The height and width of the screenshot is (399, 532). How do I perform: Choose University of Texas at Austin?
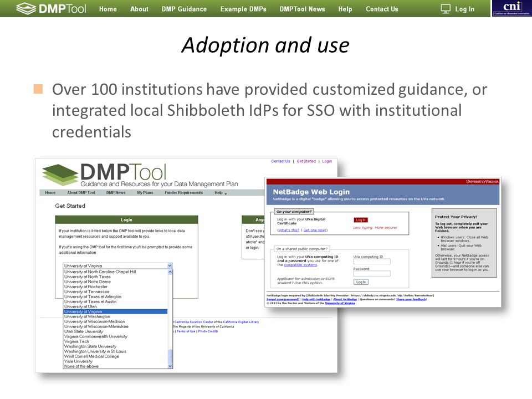tap(90, 301)
